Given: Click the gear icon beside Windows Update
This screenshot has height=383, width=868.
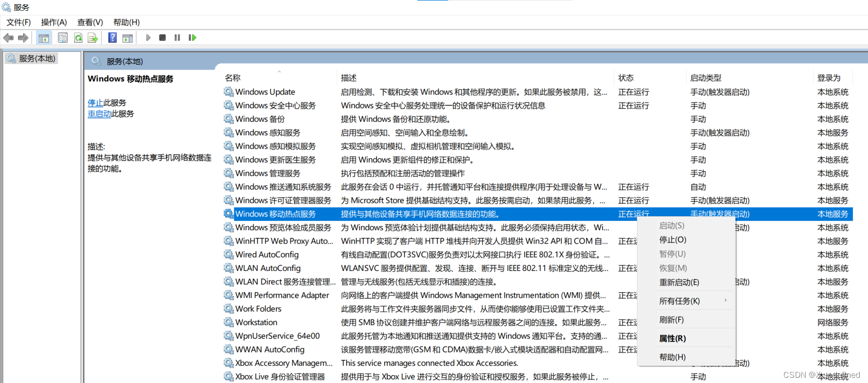Looking at the screenshot, I should [228, 92].
